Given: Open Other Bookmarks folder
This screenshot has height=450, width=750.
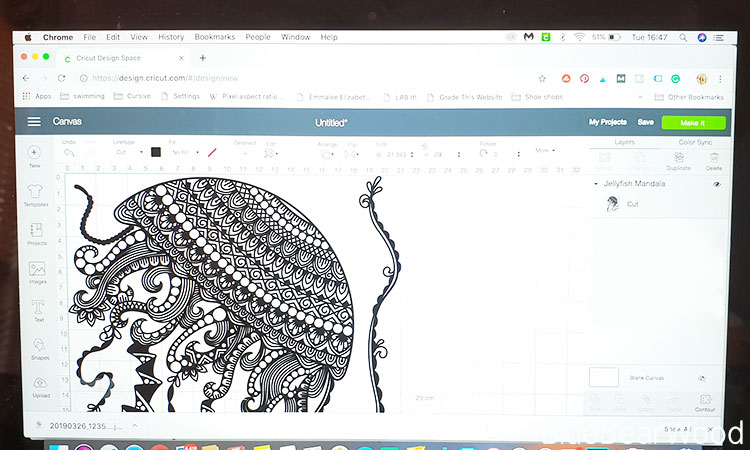Looking at the screenshot, I should point(689,97).
